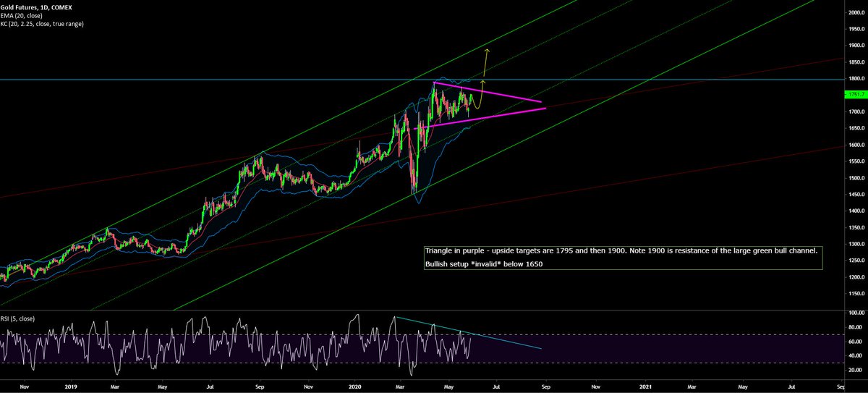This screenshot has height=393, width=868.
Task: Click the RSI 60.00 scale label
Action: pyautogui.click(x=854, y=341)
